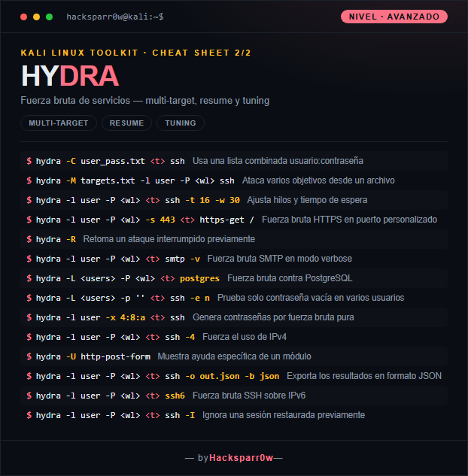Select the TUNING tag
This screenshot has width=468, height=476.
[x=181, y=123]
